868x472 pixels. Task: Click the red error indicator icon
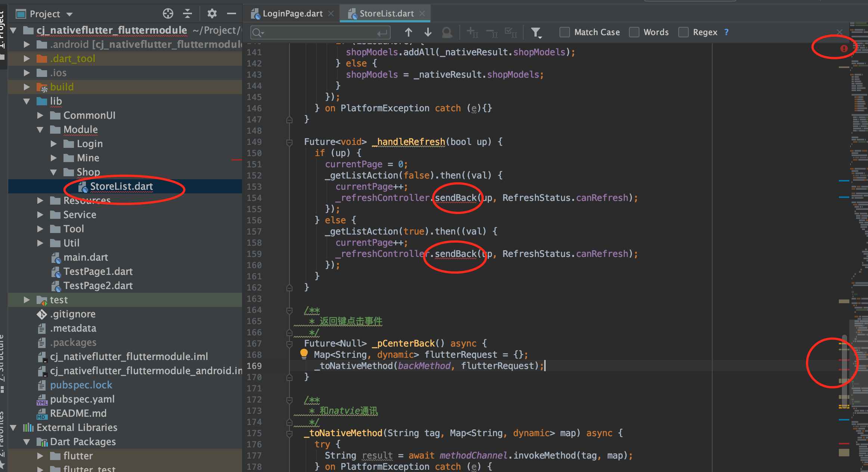tap(844, 49)
